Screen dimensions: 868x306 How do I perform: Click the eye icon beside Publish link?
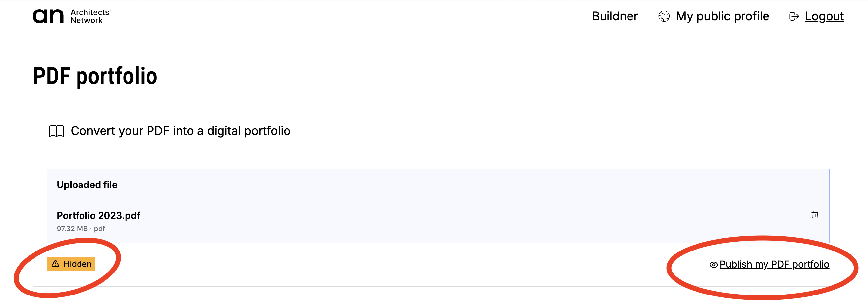coord(713,265)
